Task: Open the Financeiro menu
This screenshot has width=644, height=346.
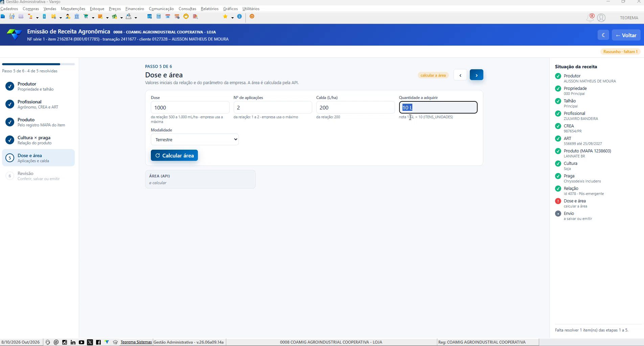Action: coord(135,9)
